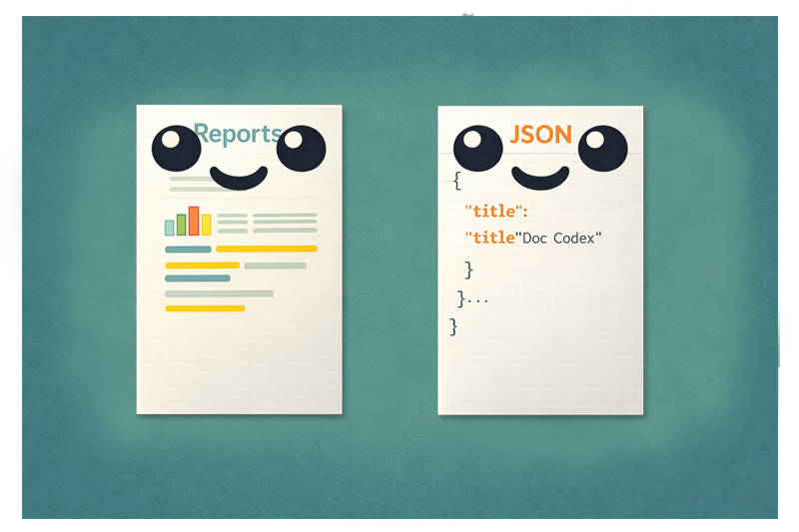Click the smile on the Reports document
Screen dimensions: 799x532
[x=239, y=179]
